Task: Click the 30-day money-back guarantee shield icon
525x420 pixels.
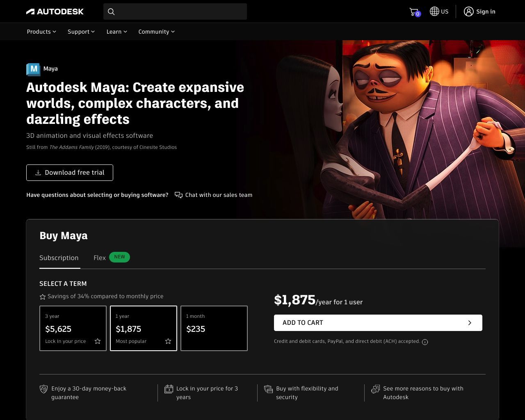Action: tap(43, 389)
